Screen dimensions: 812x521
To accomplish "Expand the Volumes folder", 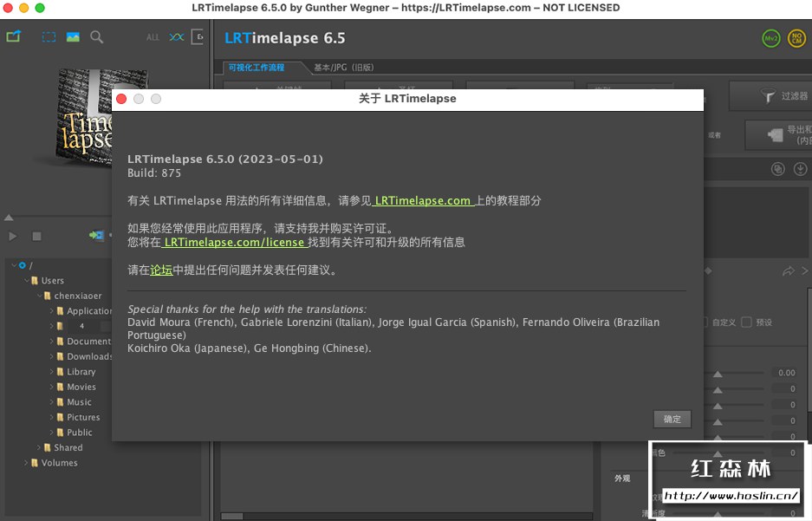I will click(26, 462).
